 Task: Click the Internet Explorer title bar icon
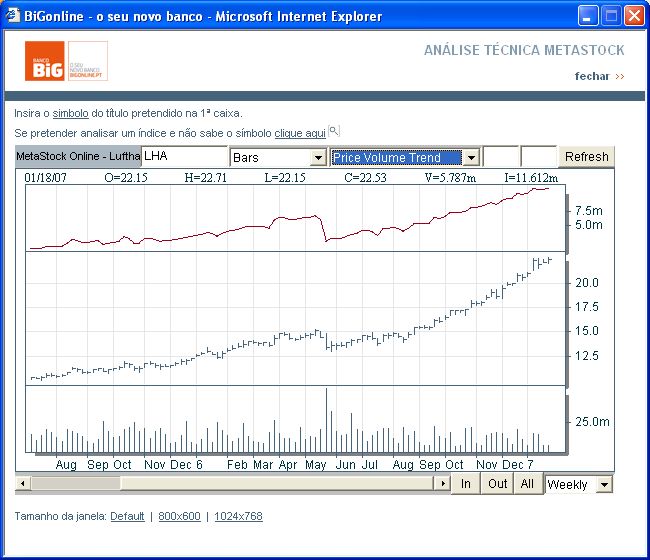click(13, 16)
